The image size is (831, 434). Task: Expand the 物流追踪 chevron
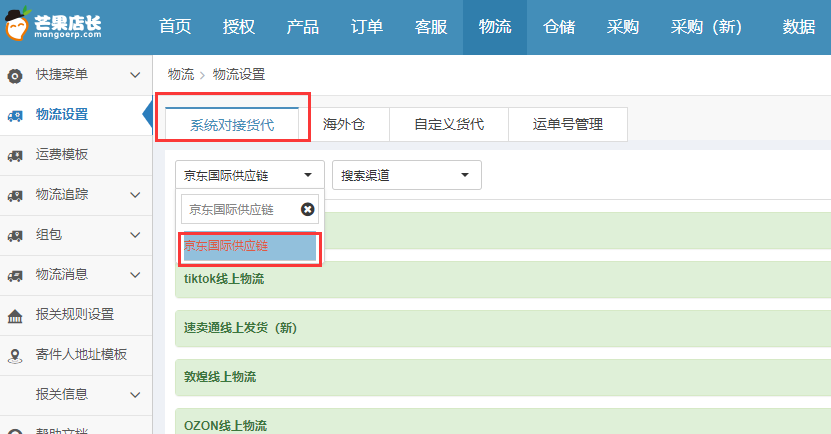tap(135, 195)
